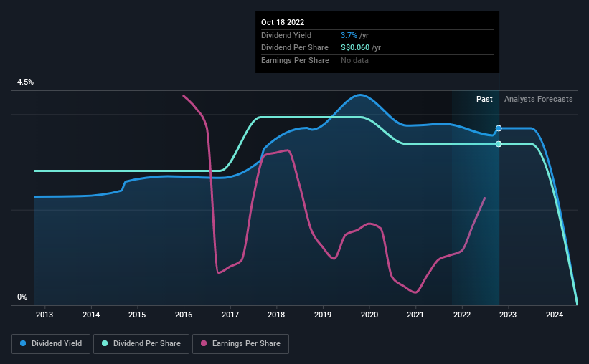Click the 2021 x-axis label
The image size is (589, 364).
coord(415,315)
